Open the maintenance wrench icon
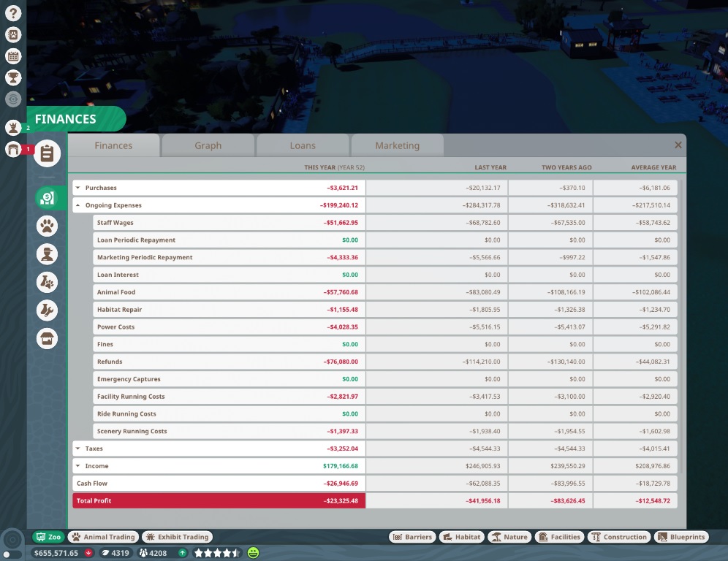 click(x=47, y=310)
